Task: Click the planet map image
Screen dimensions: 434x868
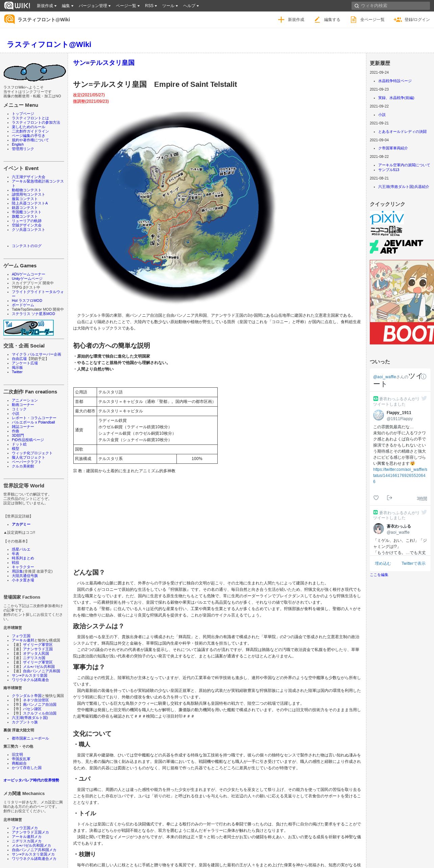Action: point(177,207)
